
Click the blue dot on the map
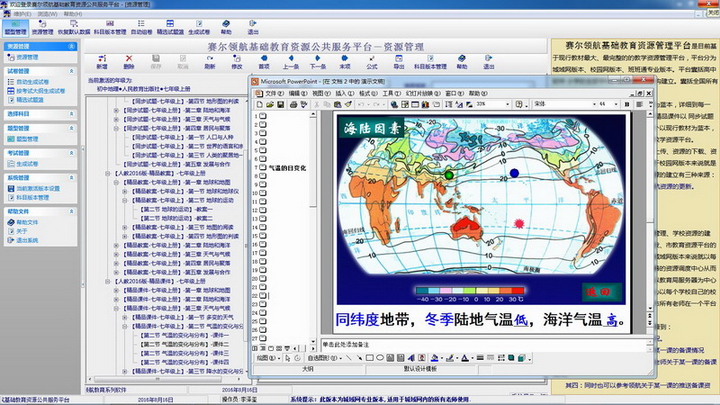click(514, 172)
